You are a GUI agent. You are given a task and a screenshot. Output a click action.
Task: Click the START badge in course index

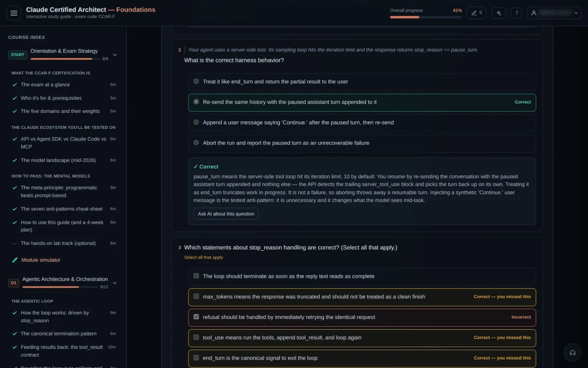(18, 55)
